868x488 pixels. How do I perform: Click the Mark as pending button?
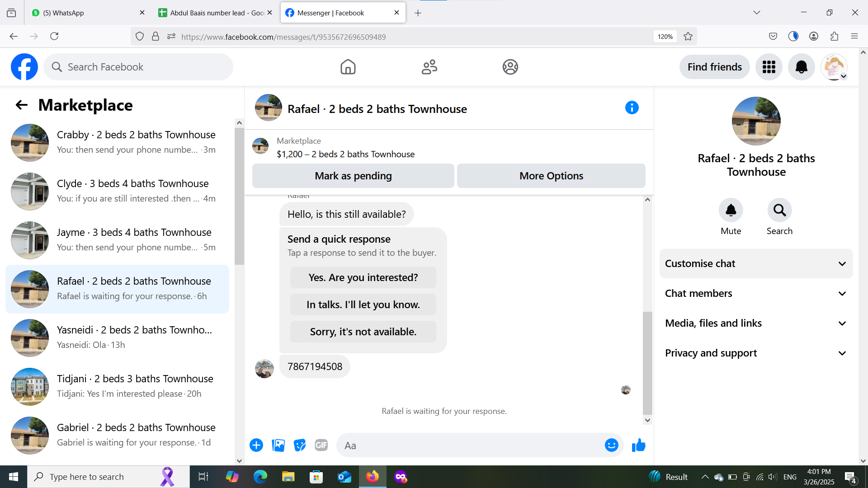coord(353,176)
